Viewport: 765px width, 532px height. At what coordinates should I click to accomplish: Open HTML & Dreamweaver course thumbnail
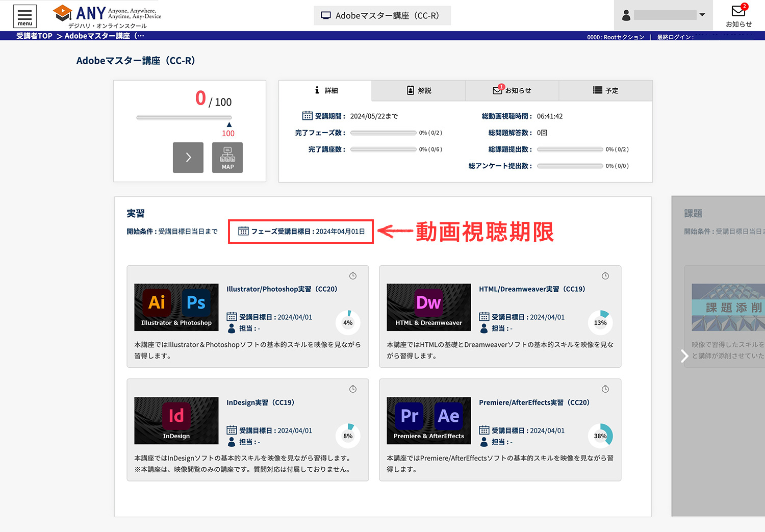[x=429, y=307]
